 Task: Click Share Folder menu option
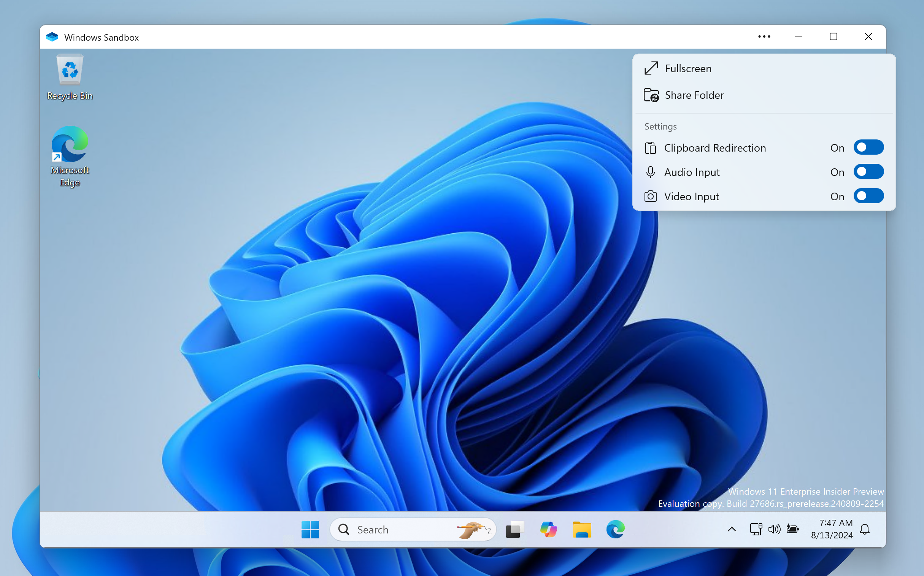(693, 95)
